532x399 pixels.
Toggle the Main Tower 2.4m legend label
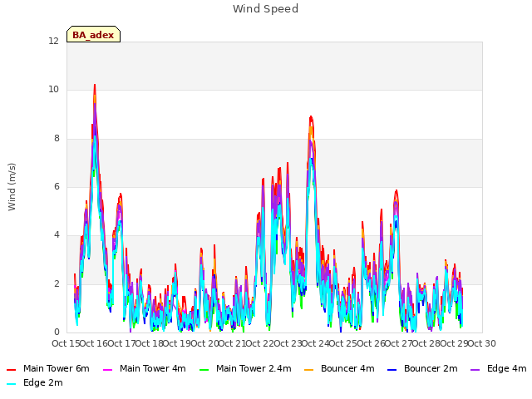254,368
